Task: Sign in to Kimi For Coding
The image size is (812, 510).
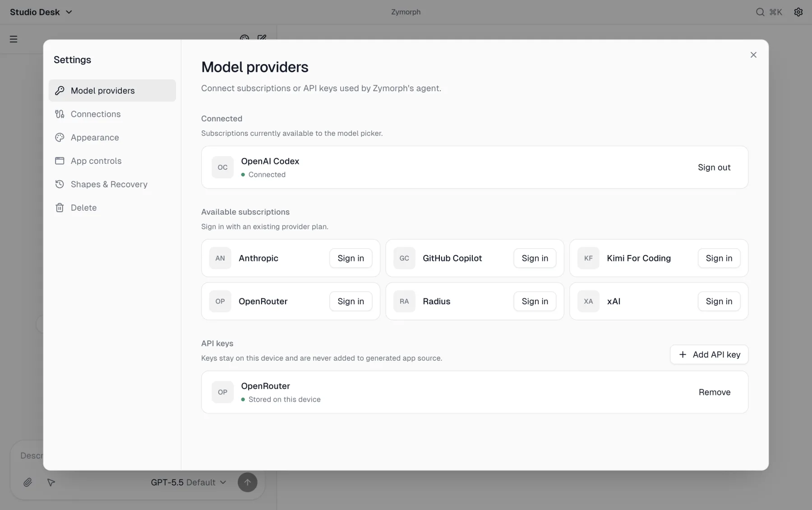Action: (719, 258)
